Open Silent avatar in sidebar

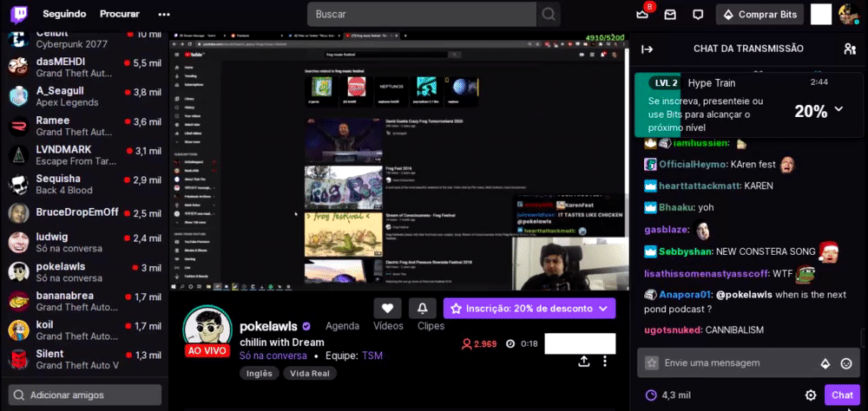pos(18,359)
